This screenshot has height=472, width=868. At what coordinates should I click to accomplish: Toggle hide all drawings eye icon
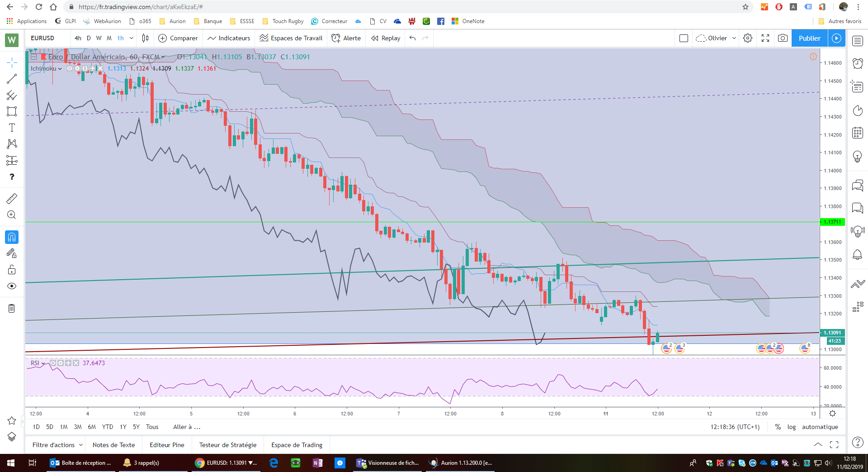tap(12, 286)
